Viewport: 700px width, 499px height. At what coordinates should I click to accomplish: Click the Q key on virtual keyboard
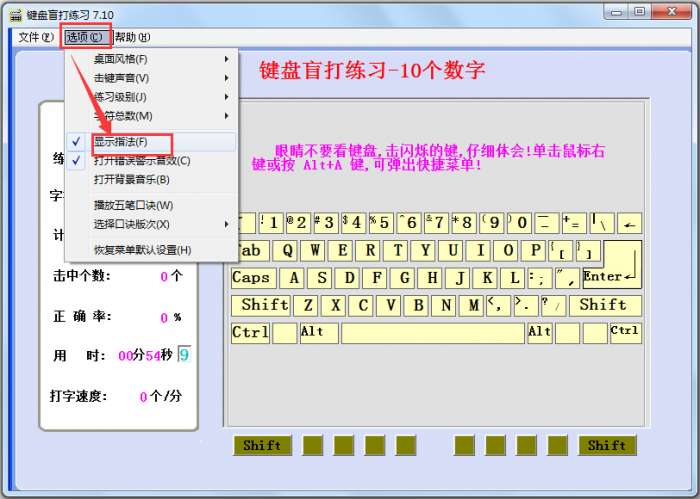click(289, 250)
